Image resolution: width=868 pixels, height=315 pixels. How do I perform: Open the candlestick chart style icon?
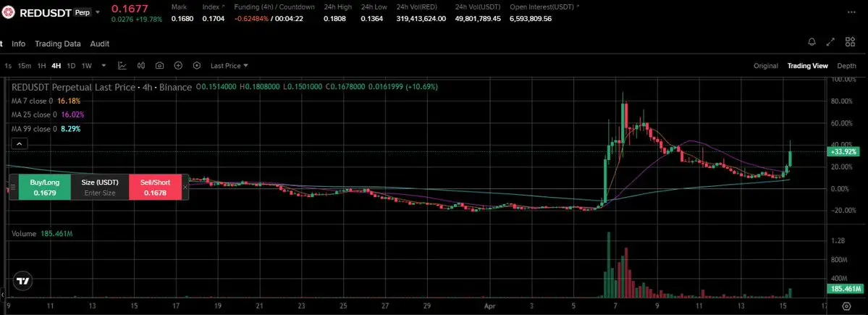(x=141, y=65)
